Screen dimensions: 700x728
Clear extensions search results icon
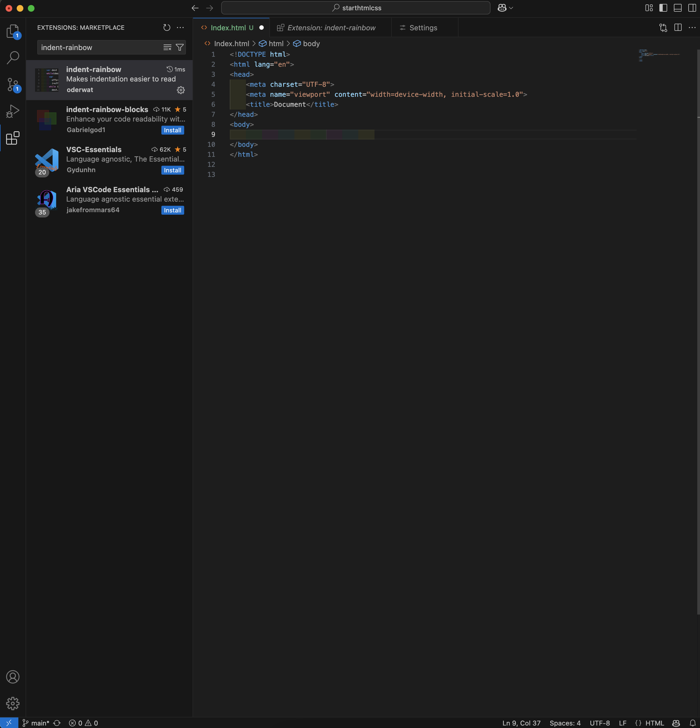click(167, 48)
